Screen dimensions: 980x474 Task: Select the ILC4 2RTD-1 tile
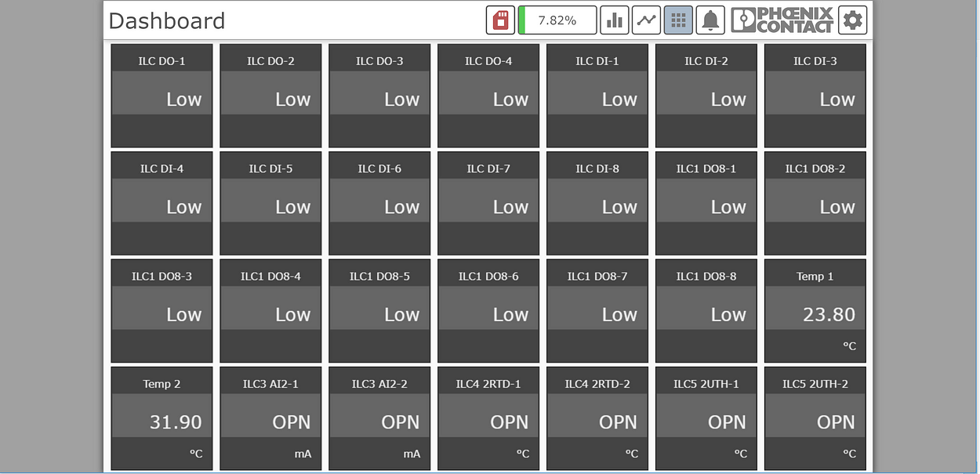point(488,418)
